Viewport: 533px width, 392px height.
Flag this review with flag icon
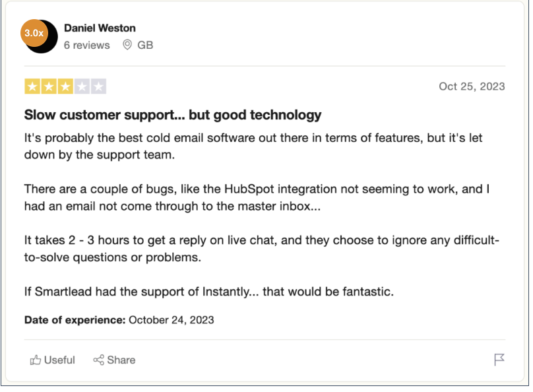click(499, 360)
